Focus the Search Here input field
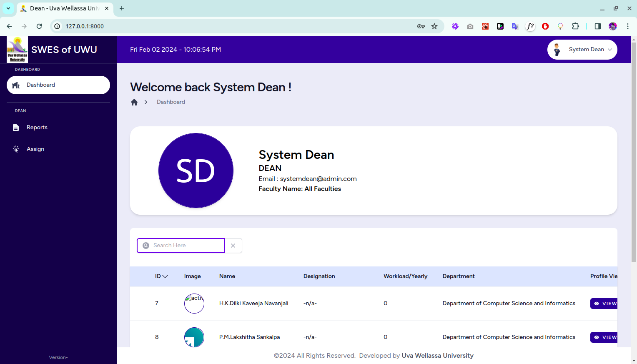 coord(187,246)
